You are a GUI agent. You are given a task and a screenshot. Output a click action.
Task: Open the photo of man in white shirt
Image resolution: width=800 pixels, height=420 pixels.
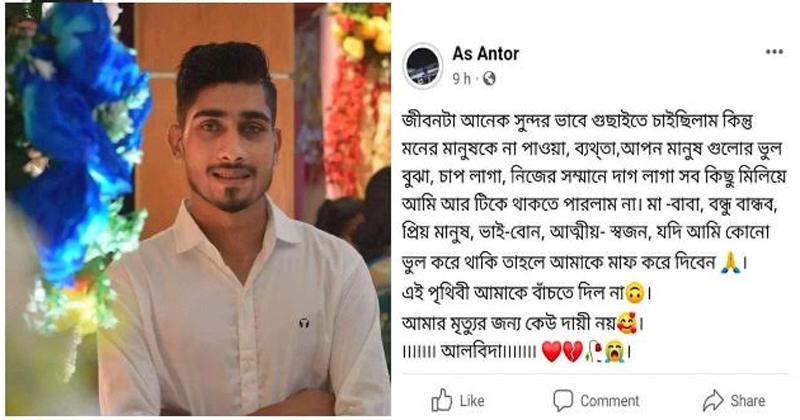pyautogui.click(x=198, y=209)
